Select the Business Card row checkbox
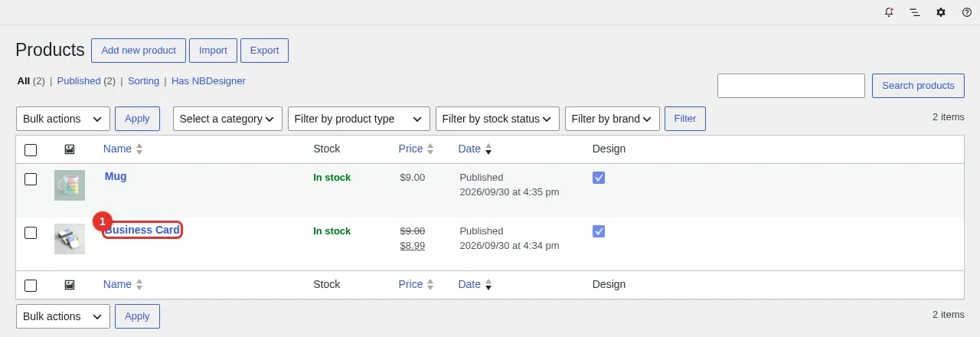The image size is (980, 337). [31, 233]
